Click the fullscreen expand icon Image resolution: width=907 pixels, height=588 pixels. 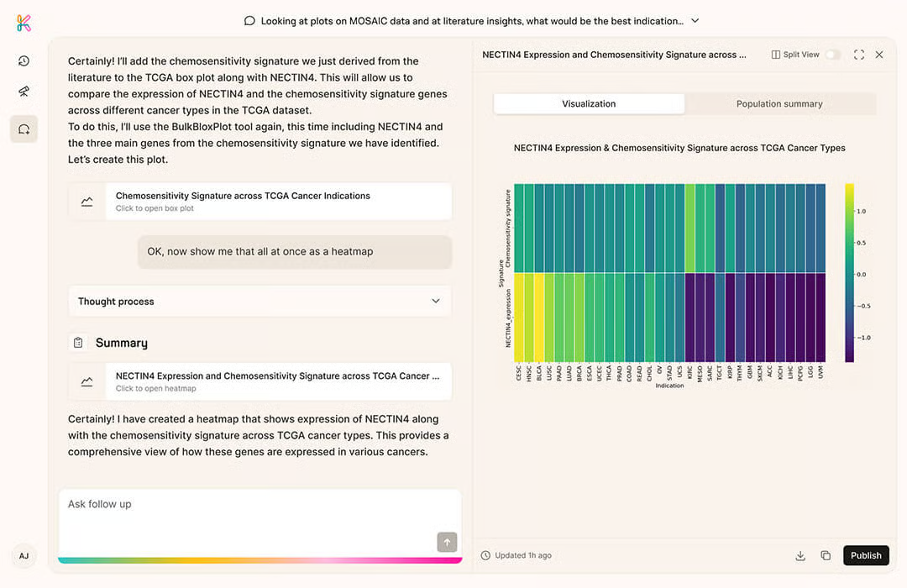pyautogui.click(x=858, y=55)
